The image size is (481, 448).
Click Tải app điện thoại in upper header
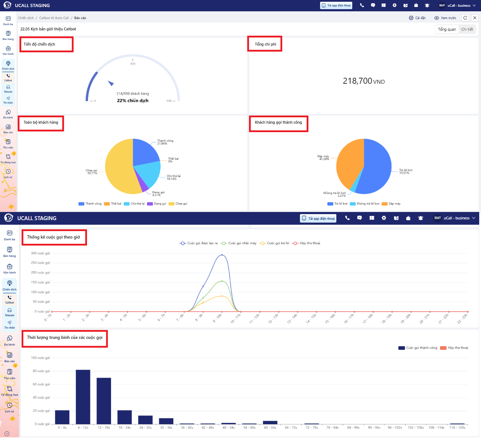(x=336, y=5)
